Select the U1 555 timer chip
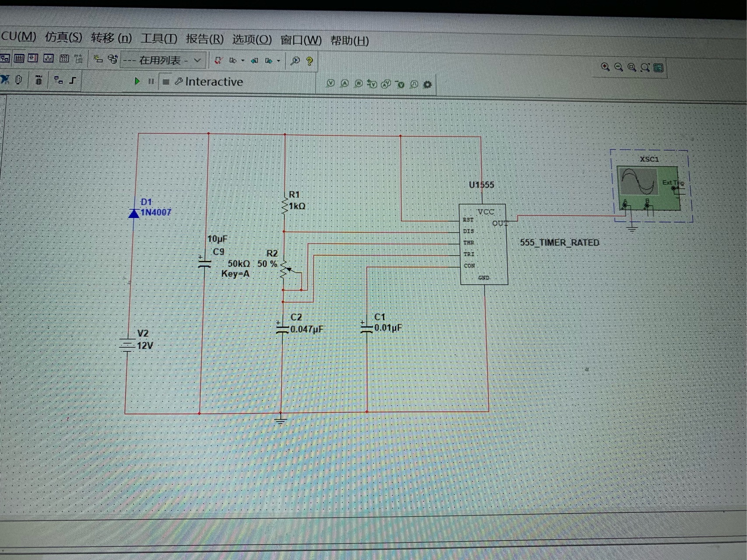747x560 pixels. coord(484,245)
